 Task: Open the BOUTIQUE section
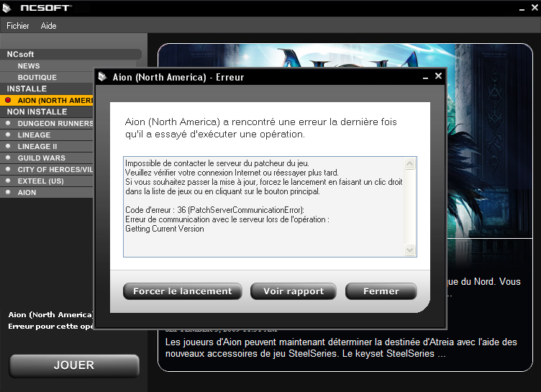(x=37, y=77)
